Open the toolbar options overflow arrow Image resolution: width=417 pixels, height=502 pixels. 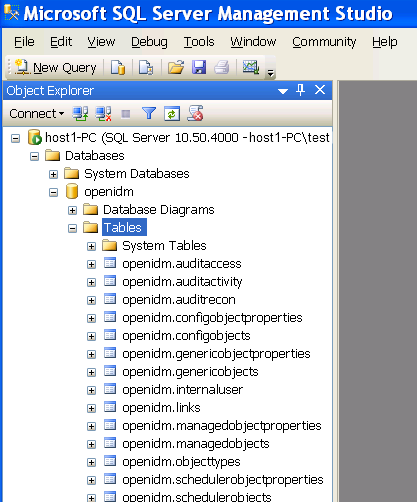click(x=270, y=72)
